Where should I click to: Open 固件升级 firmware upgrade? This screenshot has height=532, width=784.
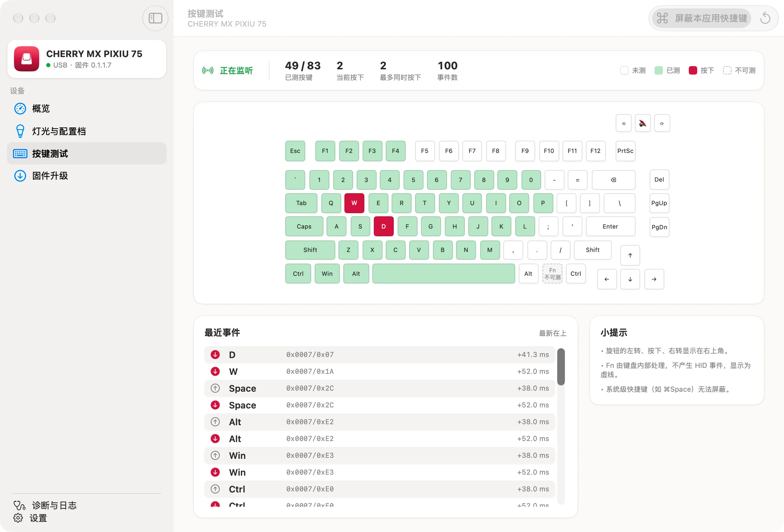[86, 176]
